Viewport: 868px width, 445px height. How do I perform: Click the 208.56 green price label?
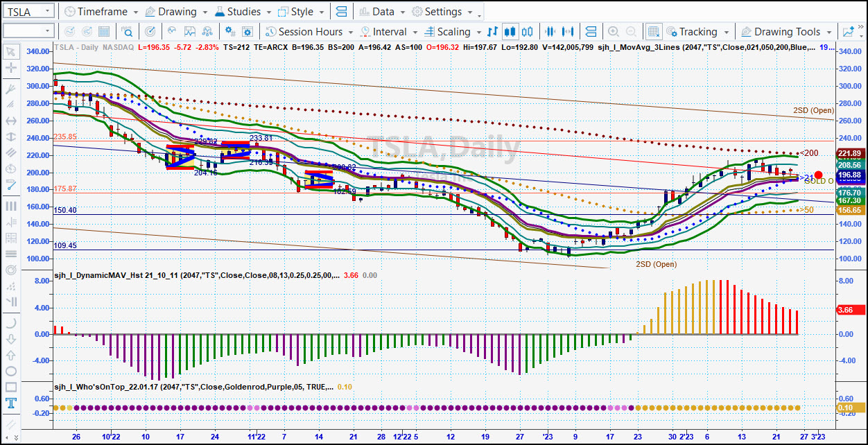849,165
